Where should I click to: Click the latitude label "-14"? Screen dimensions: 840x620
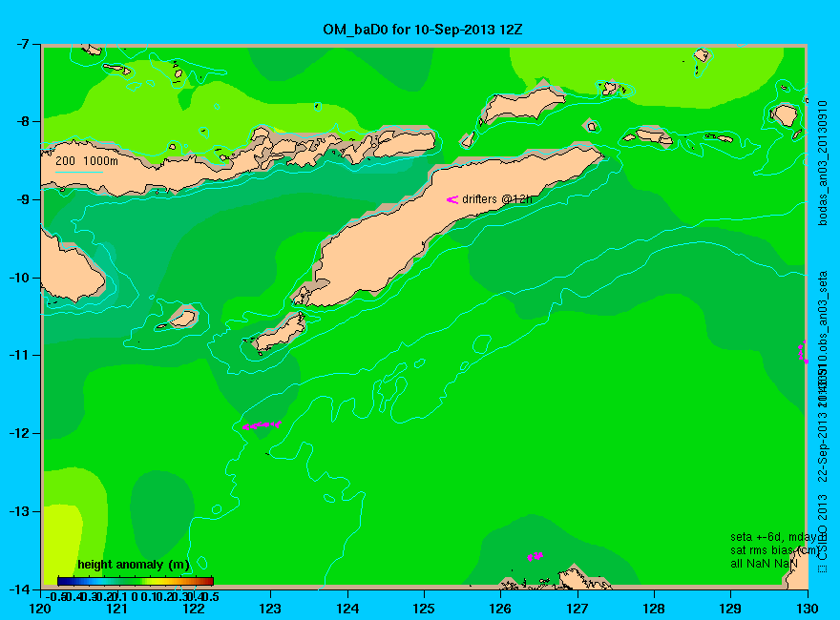coord(19,589)
